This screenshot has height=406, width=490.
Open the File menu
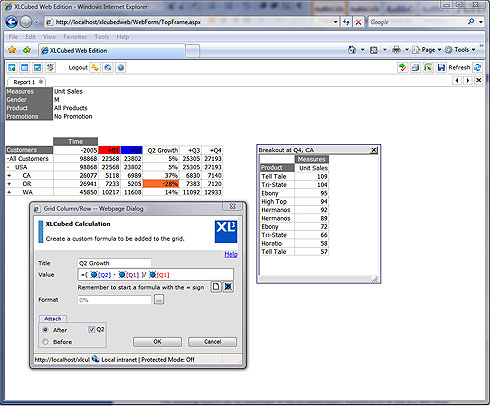pyautogui.click(x=13, y=37)
